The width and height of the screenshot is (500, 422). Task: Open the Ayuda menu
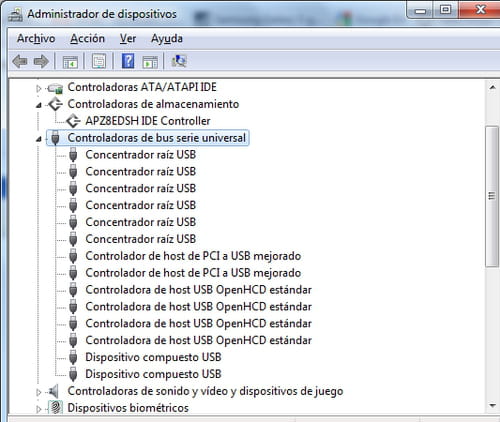pos(167,38)
